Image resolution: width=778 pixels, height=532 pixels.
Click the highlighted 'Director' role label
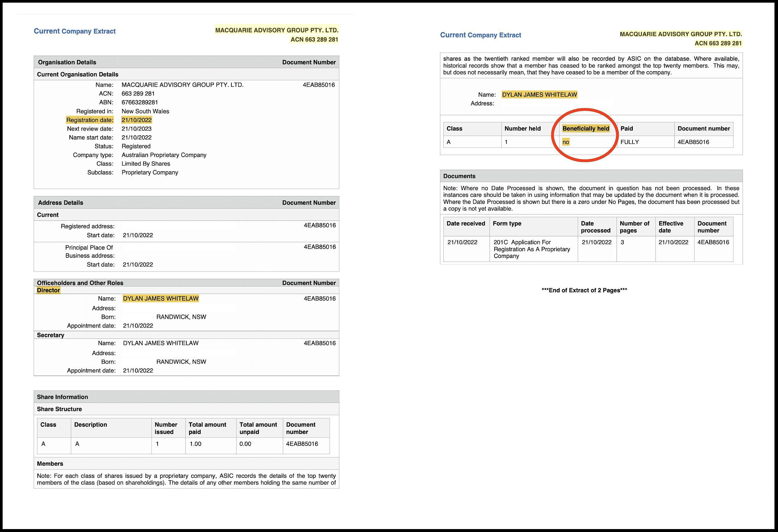pyautogui.click(x=49, y=290)
